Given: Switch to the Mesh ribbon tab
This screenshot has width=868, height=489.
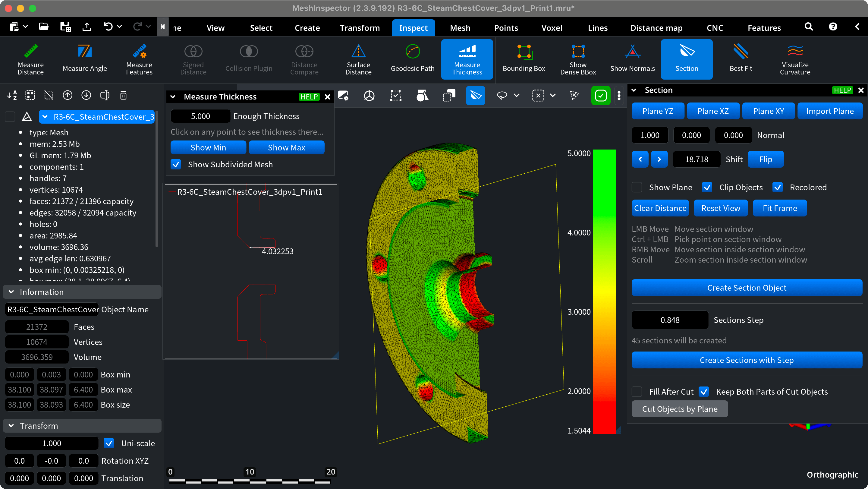Looking at the screenshot, I should pyautogui.click(x=460, y=28).
